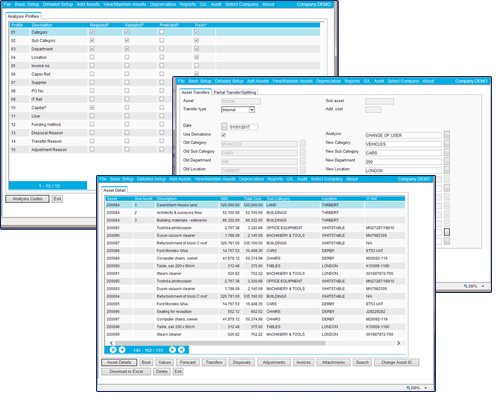Click zoom magnifier icon in Asset Detail status bar
Image resolution: width=500 pixels, height=400 pixels.
pyautogui.click(x=408, y=388)
